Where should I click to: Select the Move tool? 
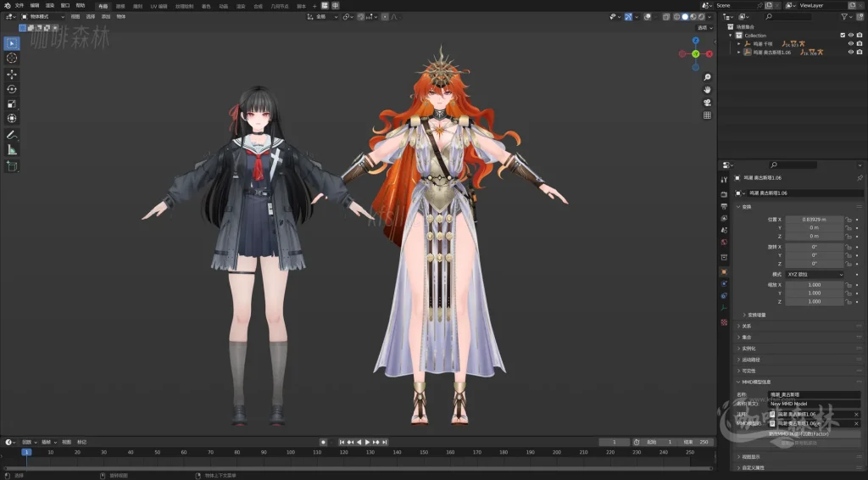(x=12, y=74)
